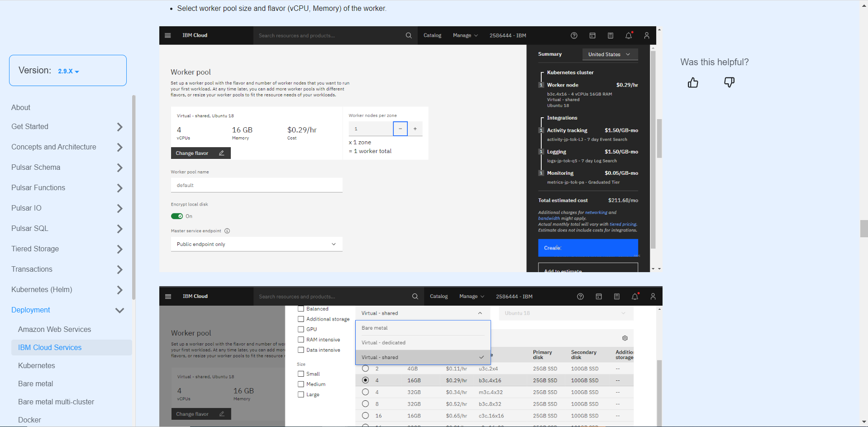Click scrollbar in the Summary panel

pos(653,149)
